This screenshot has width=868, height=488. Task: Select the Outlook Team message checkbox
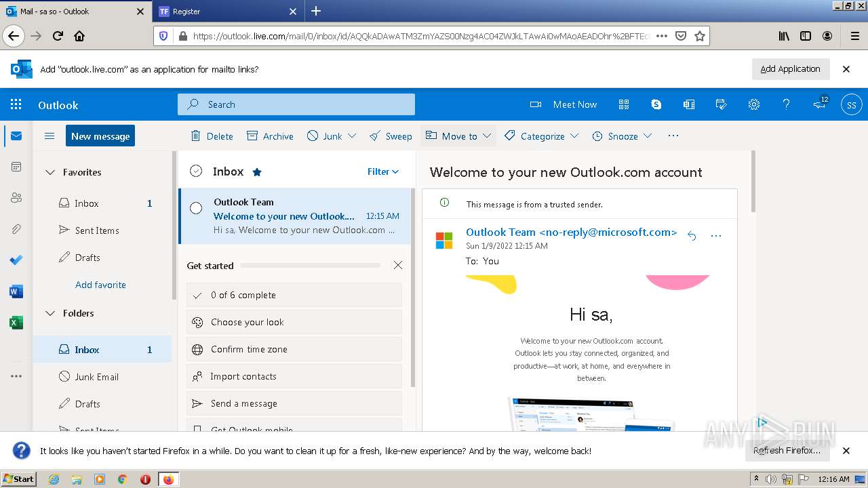coord(196,208)
